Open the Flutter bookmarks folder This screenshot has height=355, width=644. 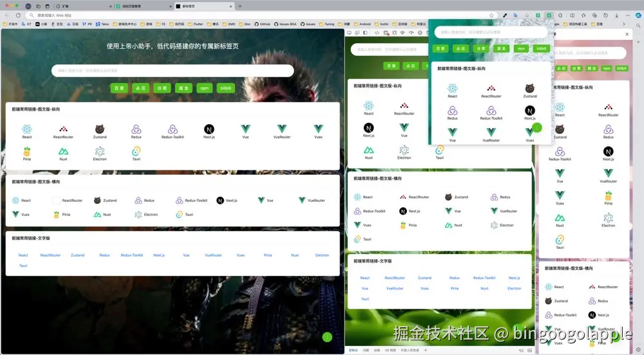197,24
